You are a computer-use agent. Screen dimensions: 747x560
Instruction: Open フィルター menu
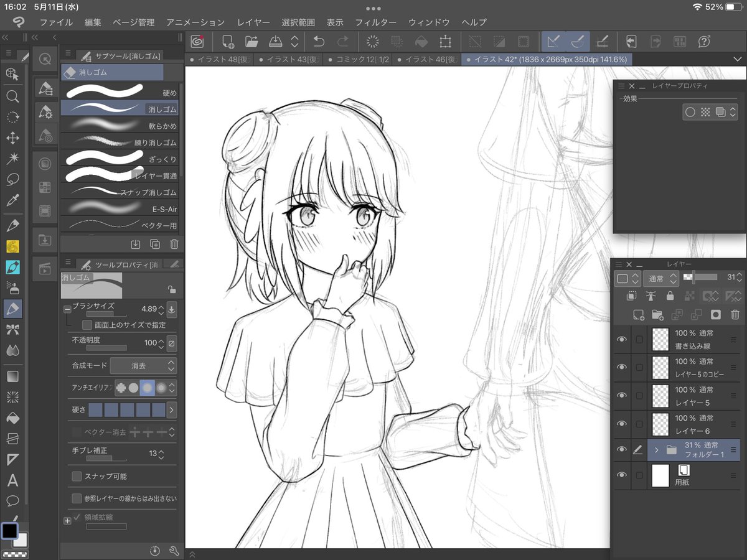coord(375,22)
